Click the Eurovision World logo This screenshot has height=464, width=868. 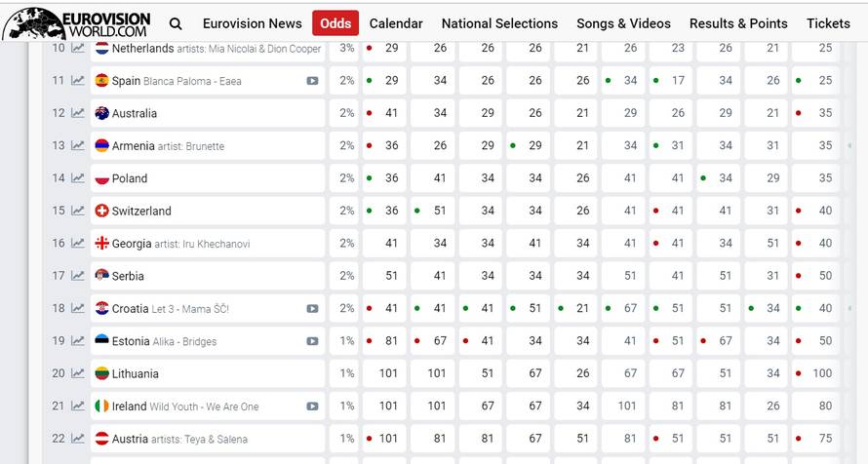click(78, 21)
